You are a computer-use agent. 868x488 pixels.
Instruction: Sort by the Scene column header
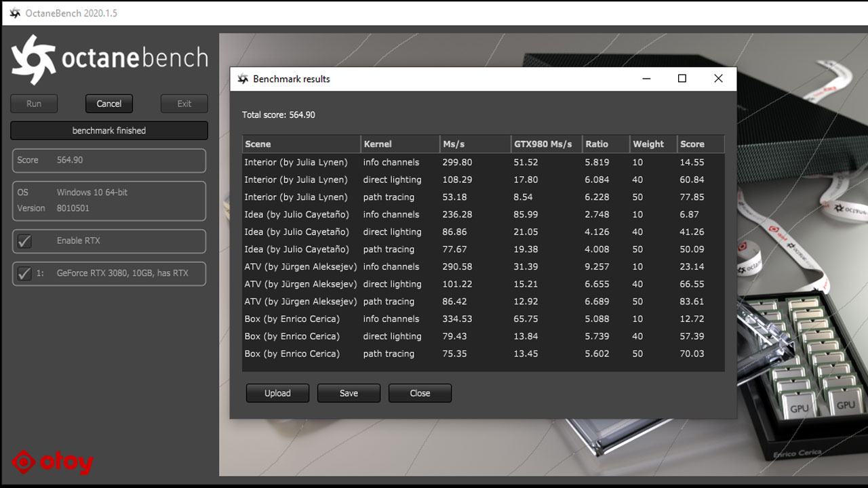tap(301, 144)
